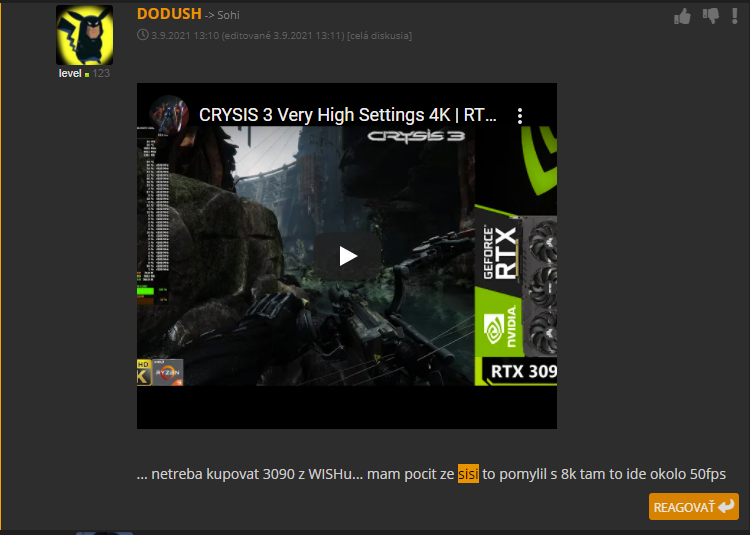Open the YouTube channel avatar in video header
This screenshot has height=535, width=750.
pyautogui.click(x=168, y=114)
